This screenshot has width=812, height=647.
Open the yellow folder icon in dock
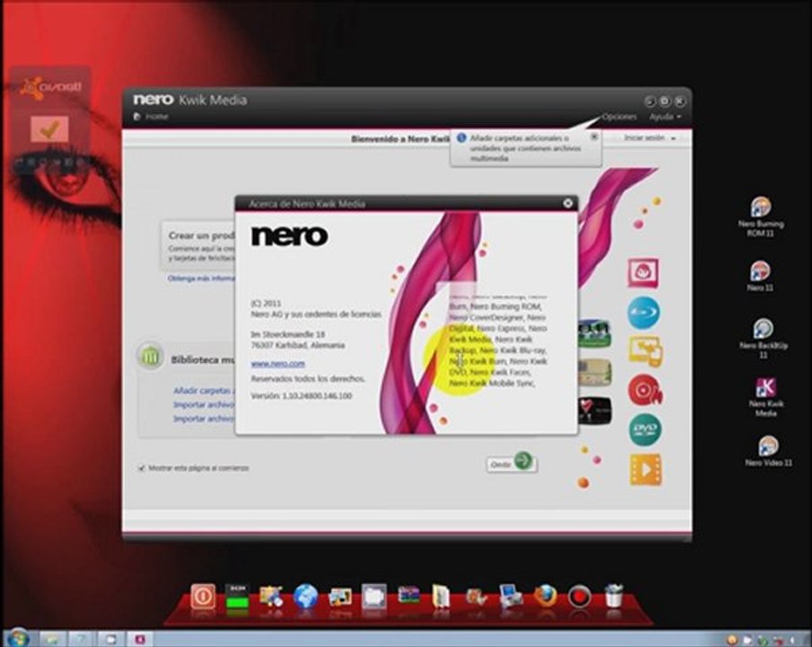(x=442, y=597)
